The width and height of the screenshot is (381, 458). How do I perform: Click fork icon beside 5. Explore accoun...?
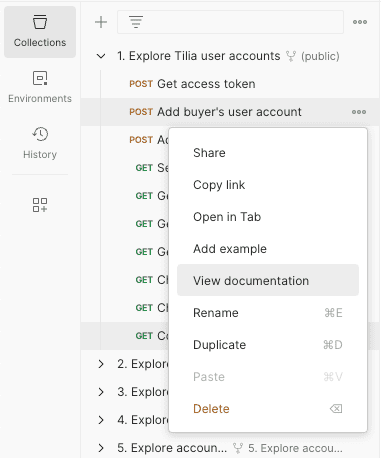pyautogui.click(x=238, y=448)
